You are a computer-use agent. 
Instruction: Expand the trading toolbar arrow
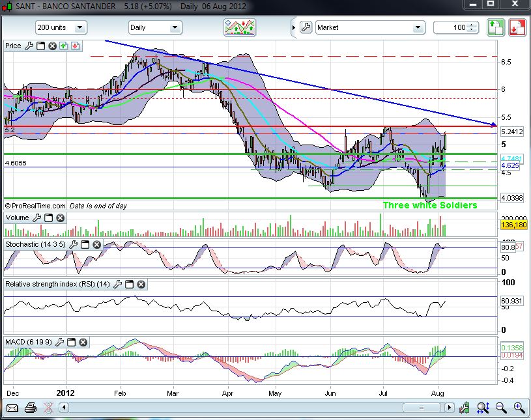(293, 27)
